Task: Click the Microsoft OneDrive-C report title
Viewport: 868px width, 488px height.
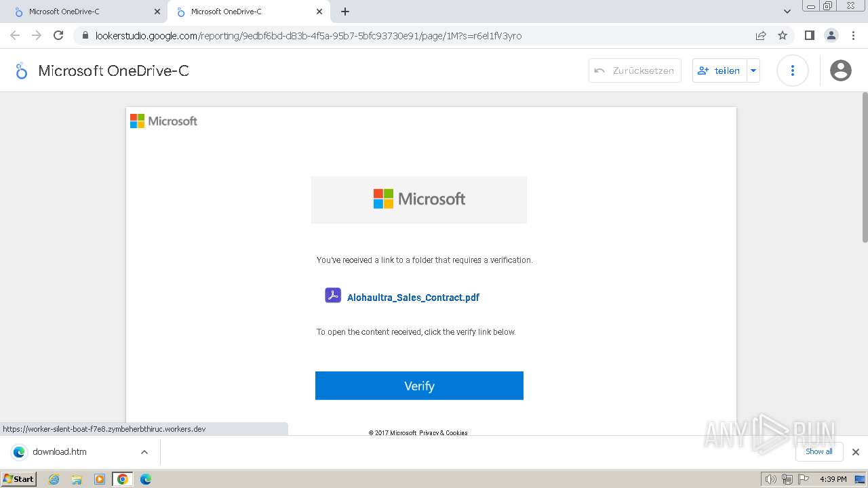Action: point(113,70)
